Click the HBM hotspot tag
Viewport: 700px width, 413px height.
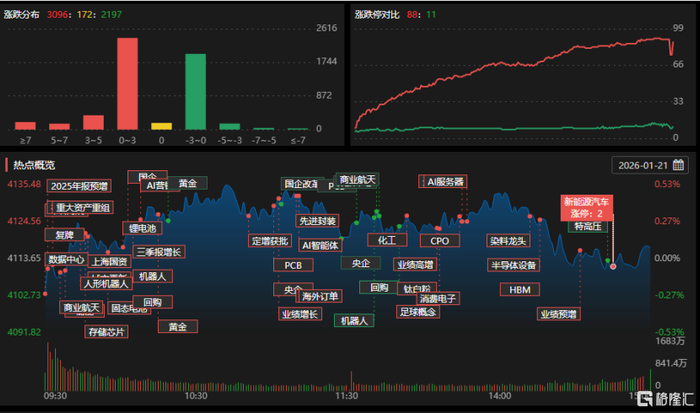[520, 290]
